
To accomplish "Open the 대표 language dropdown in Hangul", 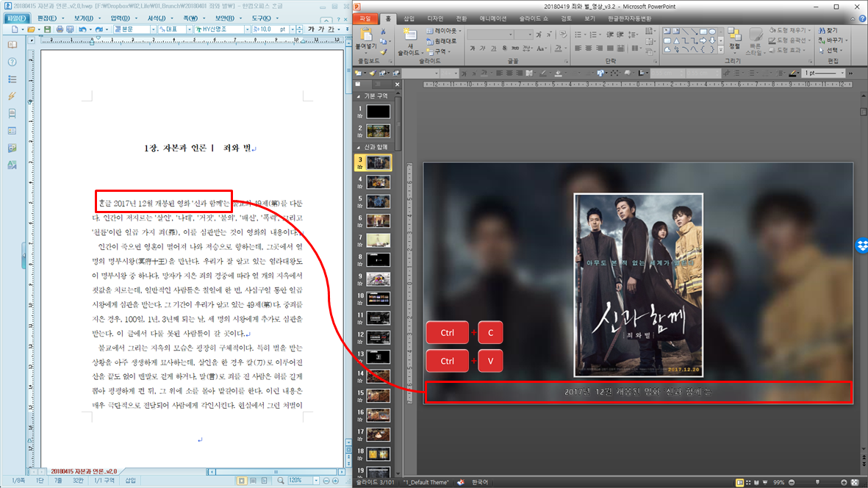I will click(x=190, y=29).
